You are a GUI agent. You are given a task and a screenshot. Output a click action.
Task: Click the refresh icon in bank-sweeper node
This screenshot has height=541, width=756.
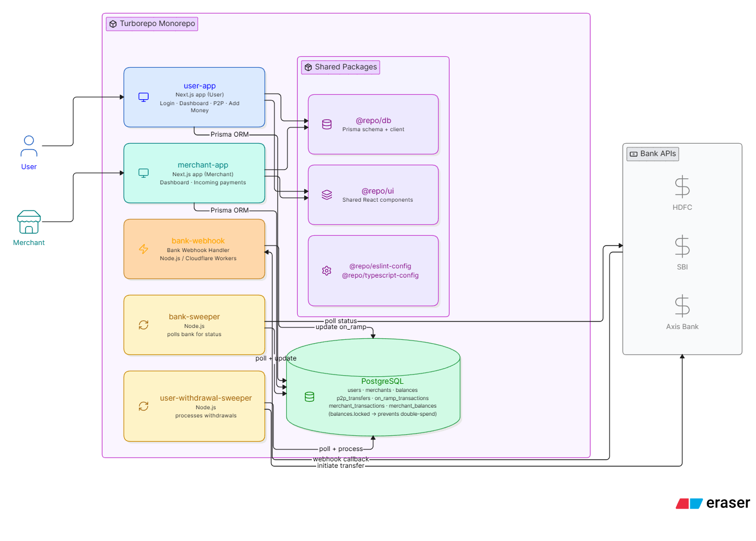144,325
